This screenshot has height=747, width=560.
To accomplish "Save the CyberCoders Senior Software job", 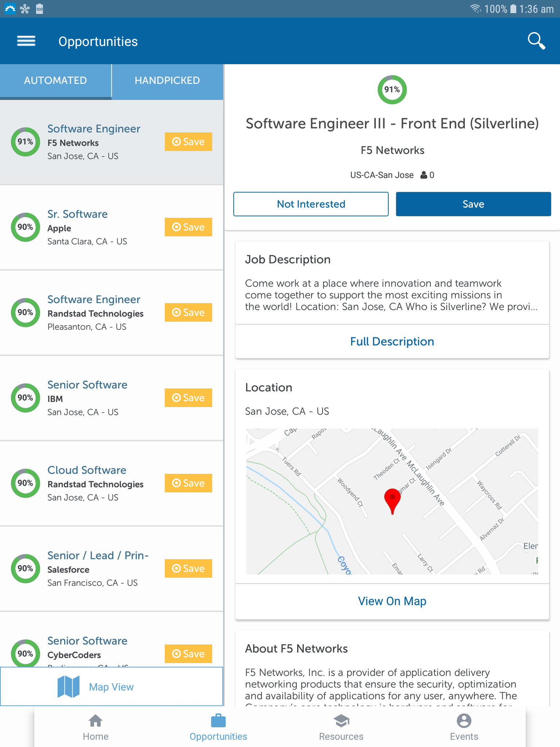I will [188, 654].
